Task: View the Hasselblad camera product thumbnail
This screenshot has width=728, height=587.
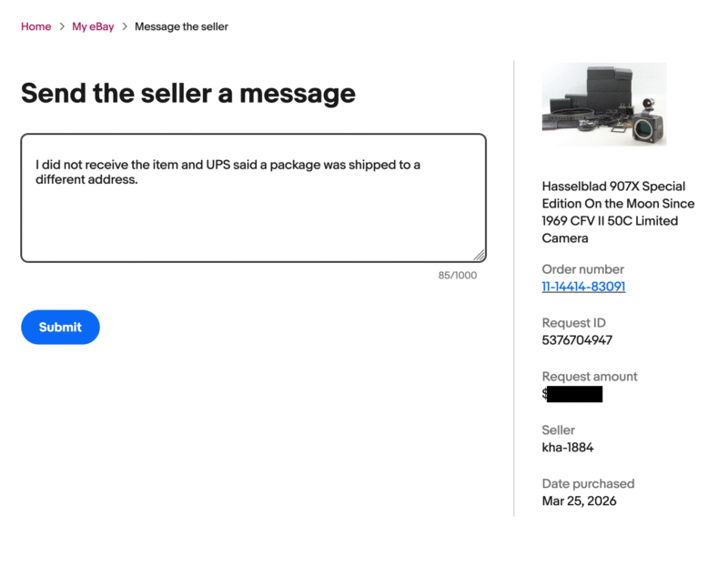Action: (604, 103)
